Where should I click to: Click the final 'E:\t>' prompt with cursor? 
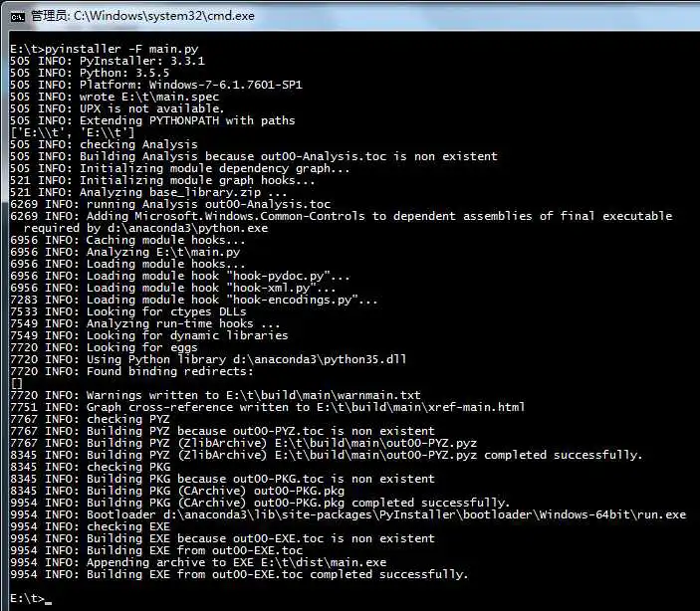30,599
